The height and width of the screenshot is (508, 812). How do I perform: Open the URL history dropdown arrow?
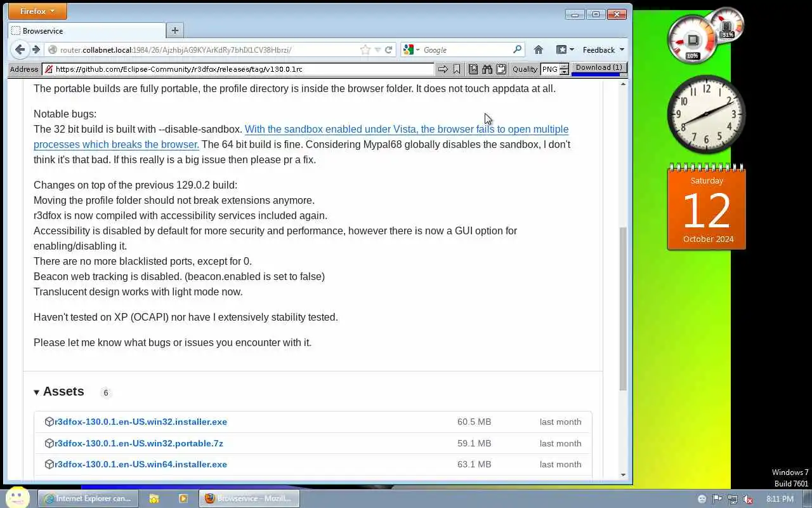(377, 50)
